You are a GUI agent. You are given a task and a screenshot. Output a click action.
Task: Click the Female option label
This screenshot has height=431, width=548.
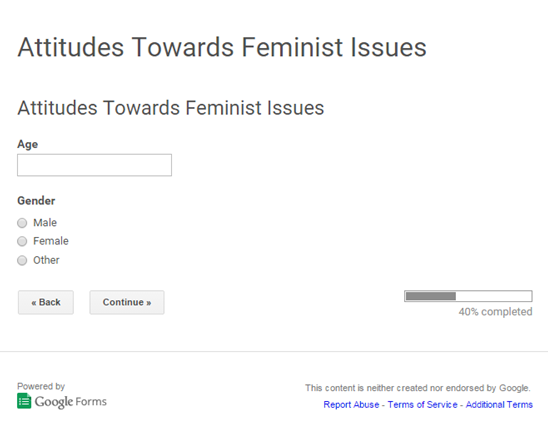point(51,241)
